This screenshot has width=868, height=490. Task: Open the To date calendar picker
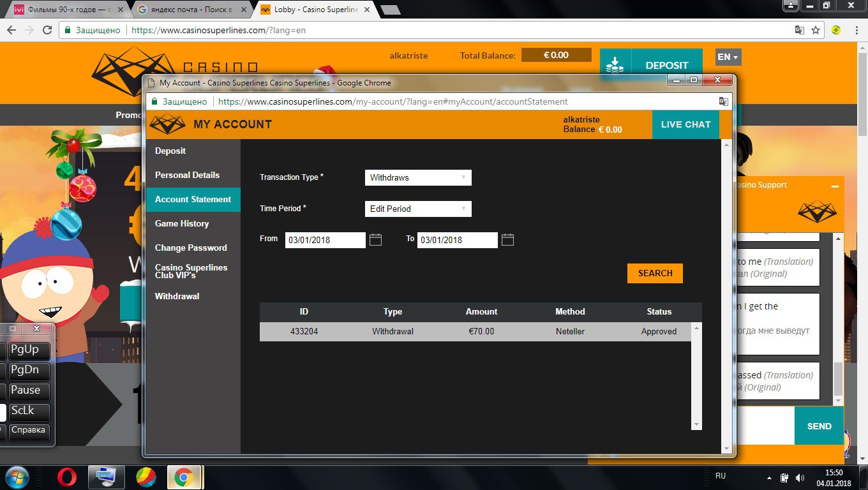[x=507, y=240]
